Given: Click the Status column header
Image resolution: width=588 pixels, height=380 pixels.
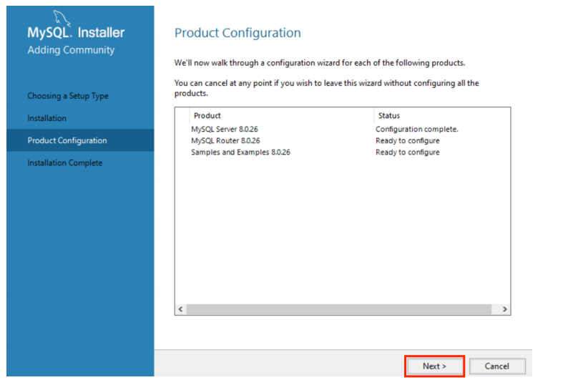Looking at the screenshot, I should coord(442,115).
